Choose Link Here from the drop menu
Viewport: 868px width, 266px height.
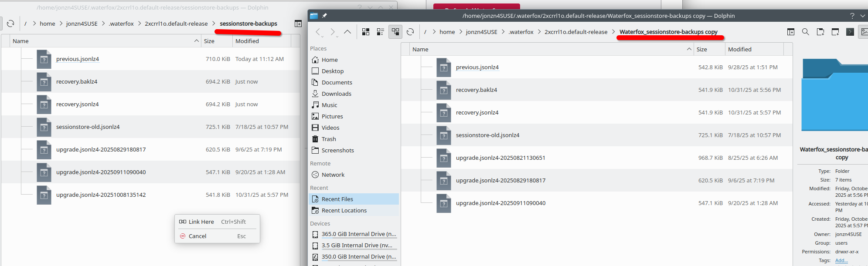click(201, 222)
